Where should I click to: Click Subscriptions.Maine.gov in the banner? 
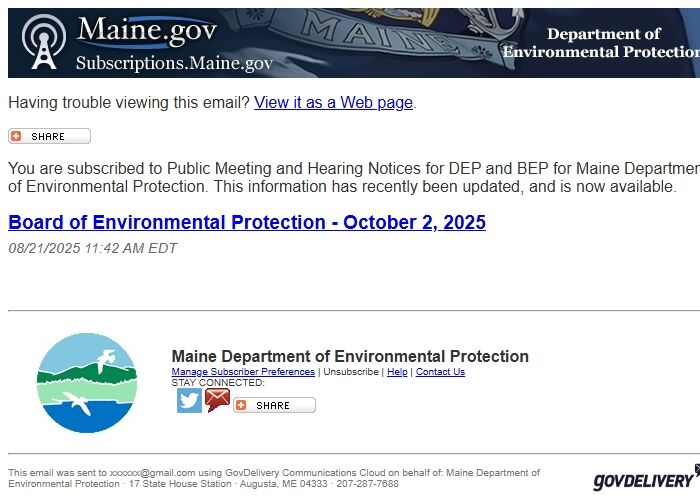tap(174, 62)
